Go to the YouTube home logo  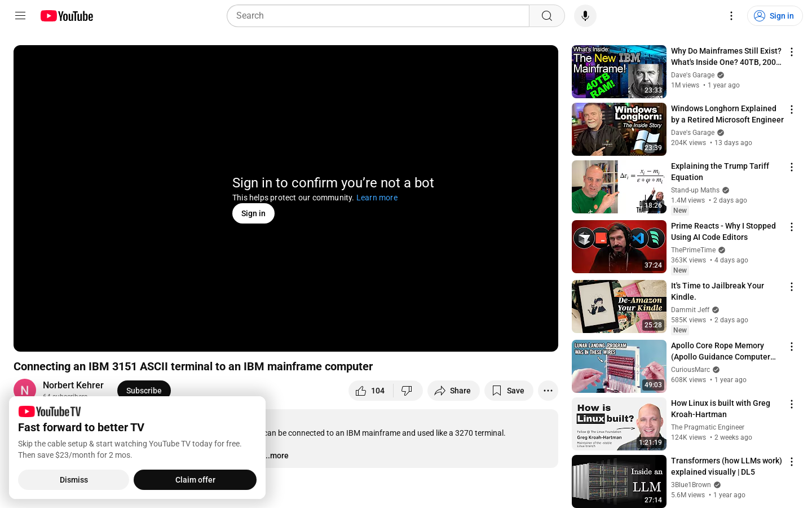(67, 16)
